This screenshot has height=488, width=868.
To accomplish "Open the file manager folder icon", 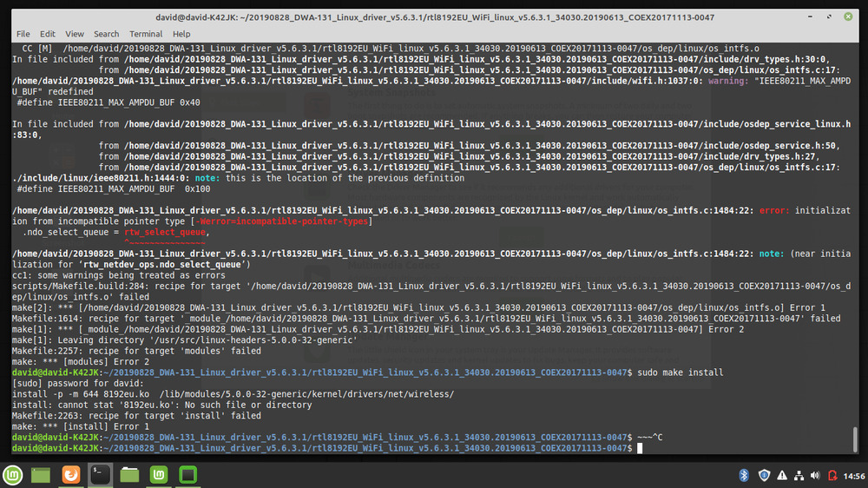I will click(130, 475).
